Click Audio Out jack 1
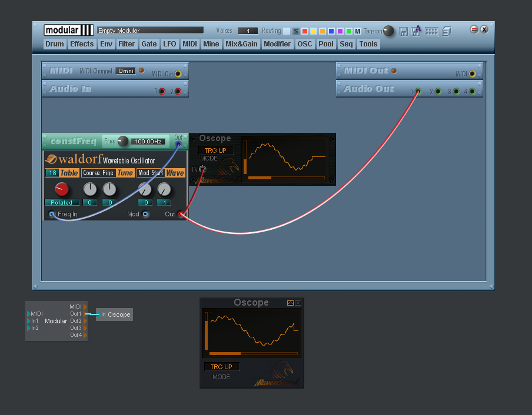Viewport: 532px width, 415px height. pos(418,92)
